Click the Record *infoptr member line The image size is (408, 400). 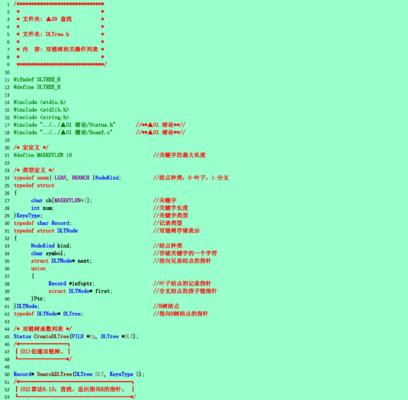pyautogui.click(x=71, y=283)
